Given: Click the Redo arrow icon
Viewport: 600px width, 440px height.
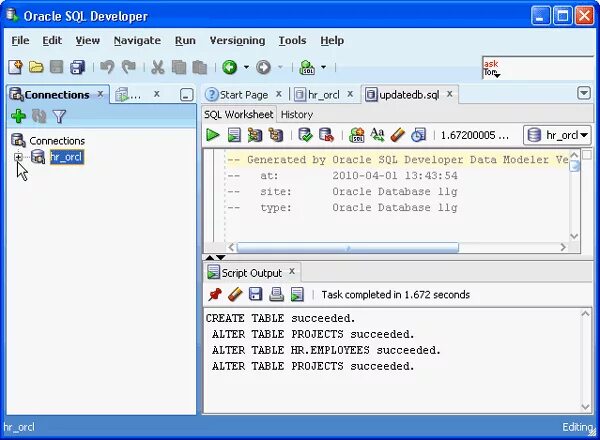Looking at the screenshot, I should tap(129, 67).
